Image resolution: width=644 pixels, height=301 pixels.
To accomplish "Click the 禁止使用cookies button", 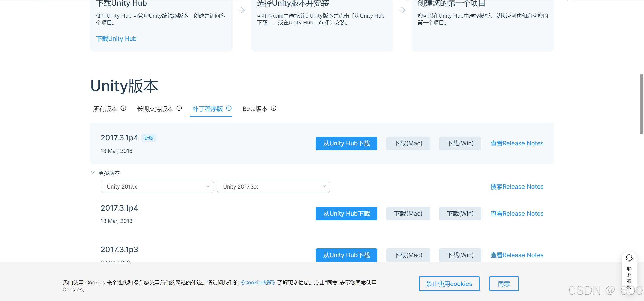I will click(x=449, y=284).
